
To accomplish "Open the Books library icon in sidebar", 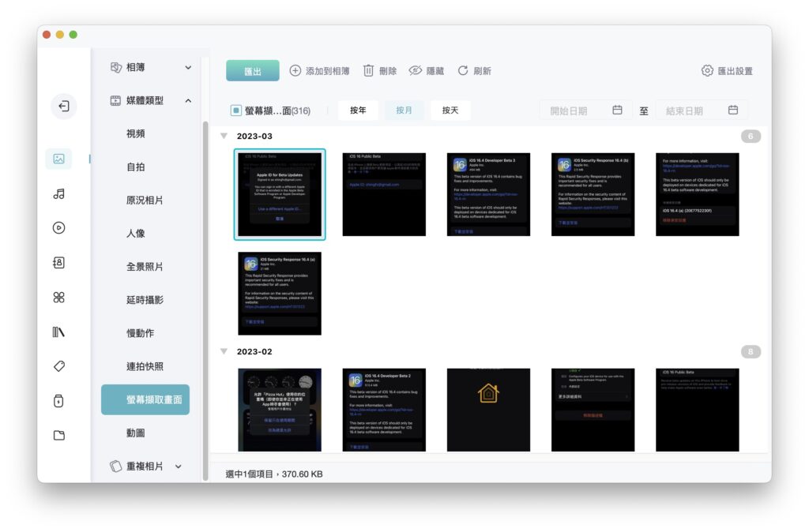I will pos(58,332).
